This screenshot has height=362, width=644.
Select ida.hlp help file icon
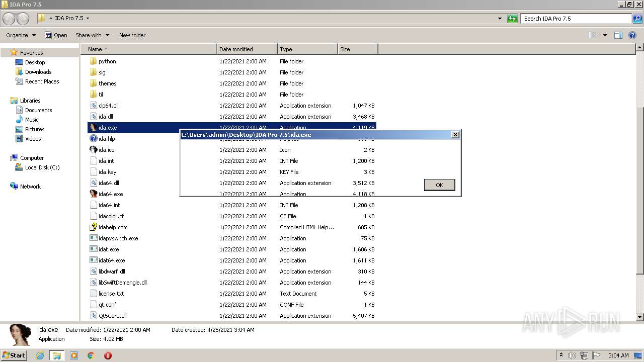(93, 139)
